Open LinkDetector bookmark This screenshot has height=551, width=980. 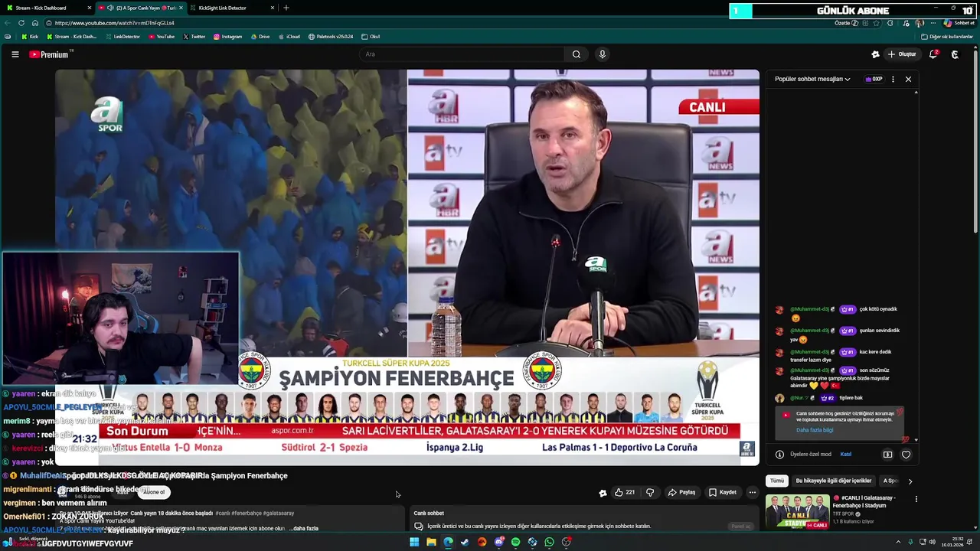(x=122, y=37)
